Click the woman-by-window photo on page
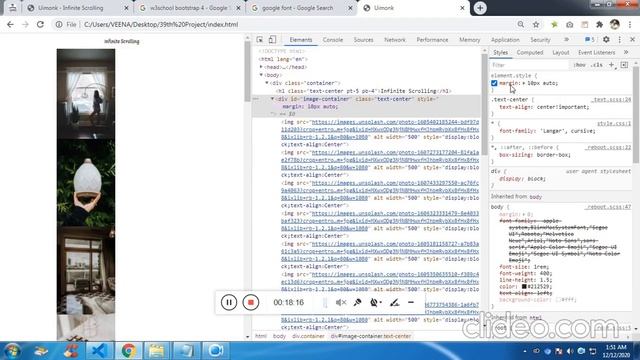Viewport: 640px width, 360px height. point(86,94)
